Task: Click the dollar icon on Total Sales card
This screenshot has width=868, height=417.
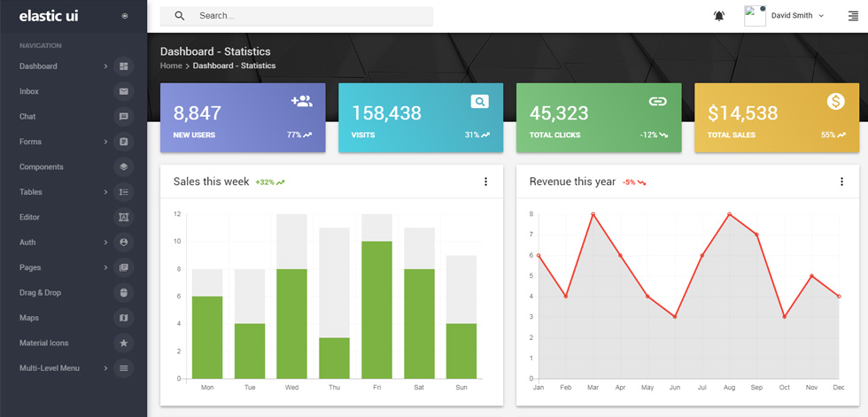Action: (836, 101)
